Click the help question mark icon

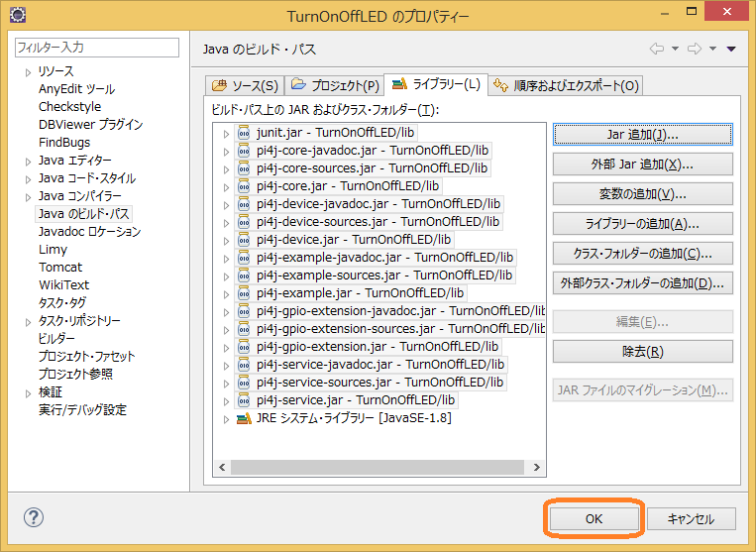34,517
